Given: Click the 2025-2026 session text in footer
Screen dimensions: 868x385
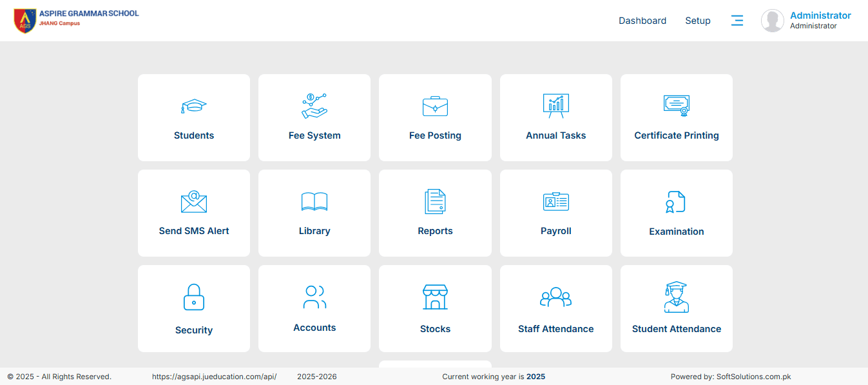Looking at the screenshot, I should pyautogui.click(x=317, y=377).
